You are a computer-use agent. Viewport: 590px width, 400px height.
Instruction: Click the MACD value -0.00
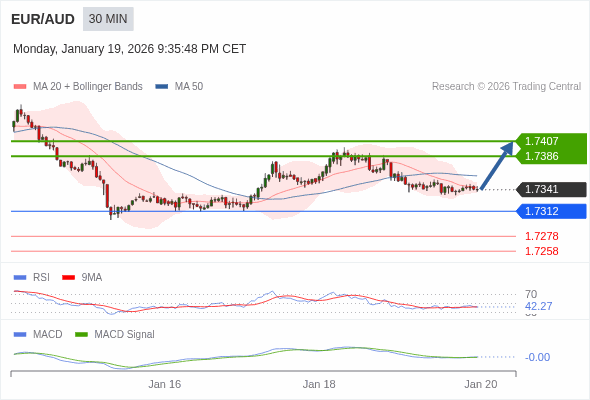(537, 357)
